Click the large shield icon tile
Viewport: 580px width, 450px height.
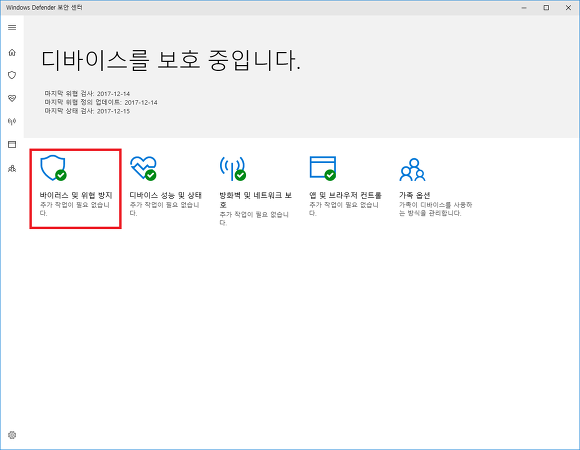coord(53,168)
